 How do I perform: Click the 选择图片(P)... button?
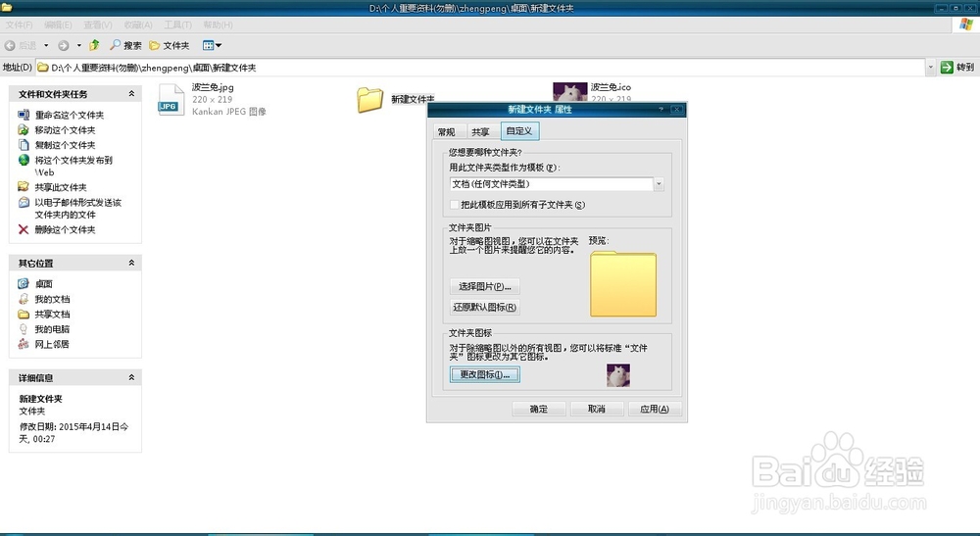(x=484, y=286)
